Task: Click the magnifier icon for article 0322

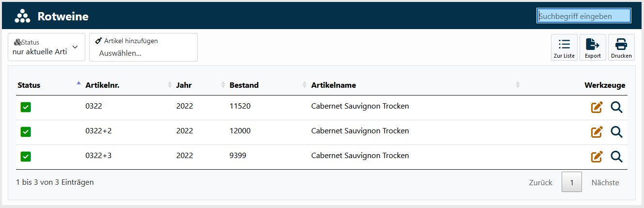Action: (616, 107)
